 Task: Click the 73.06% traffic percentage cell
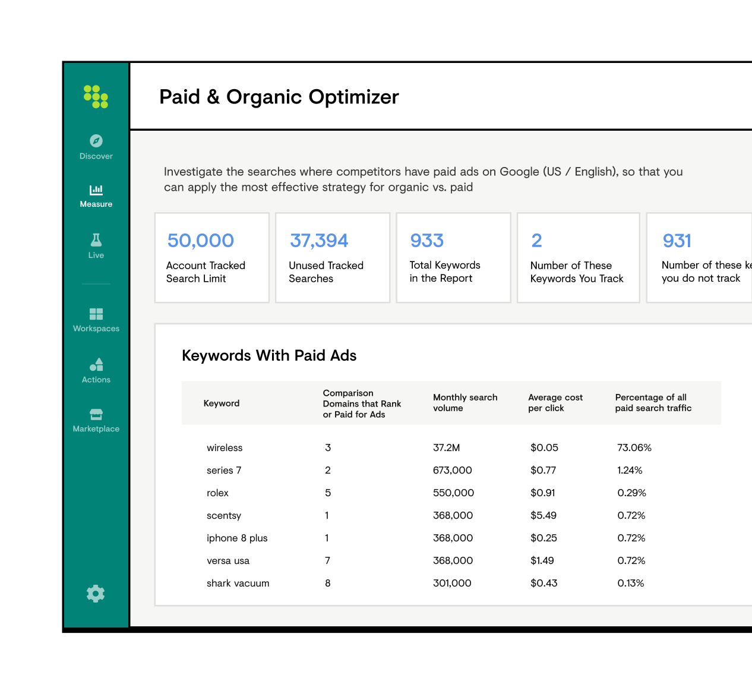click(634, 447)
